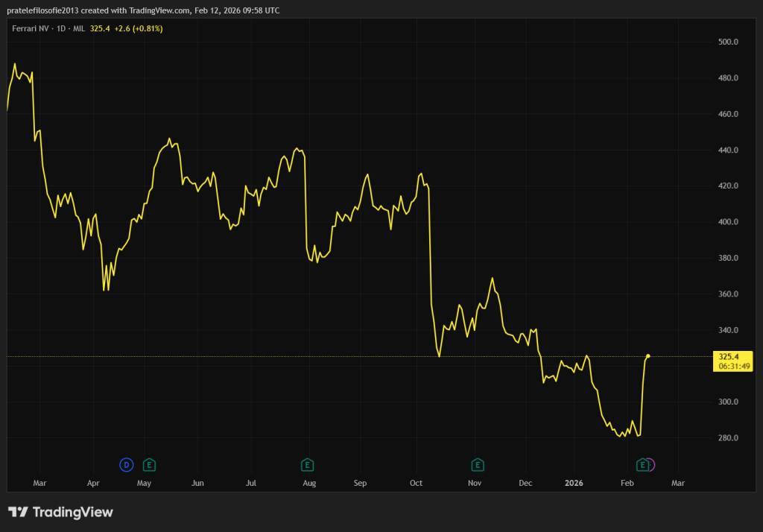Viewport: 763px width, 532px height.
Task: Click the +2.6 (+0.81%) change value
Action: point(138,28)
